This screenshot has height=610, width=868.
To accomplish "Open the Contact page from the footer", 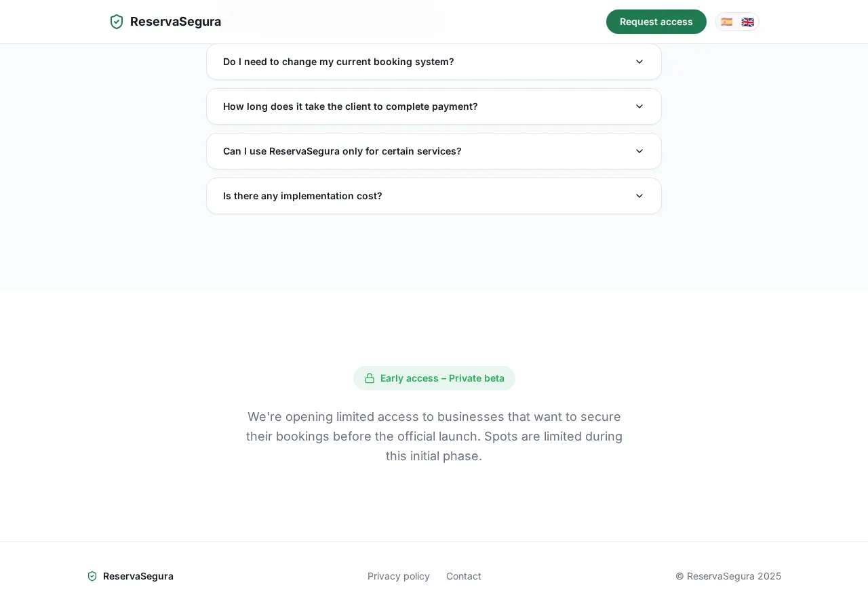I will pos(463,576).
